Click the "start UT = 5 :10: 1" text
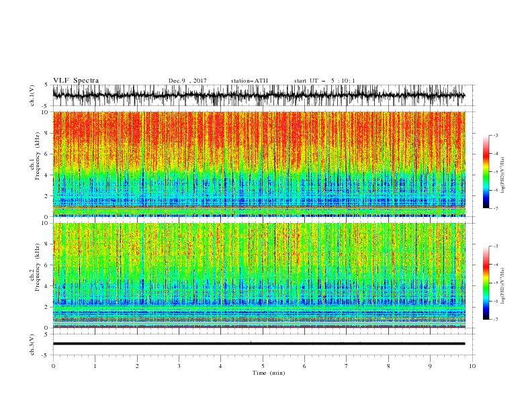 point(324,81)
